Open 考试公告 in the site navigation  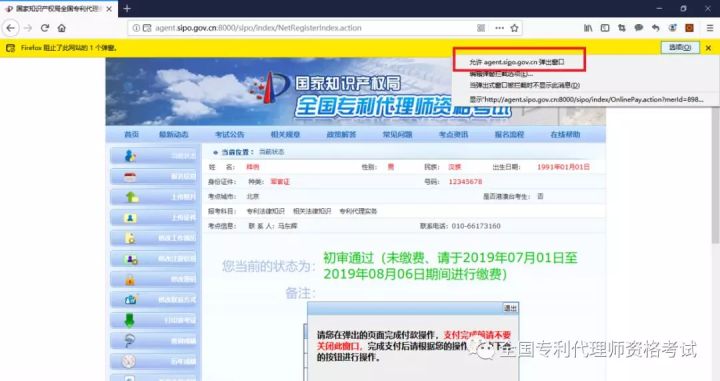coord(230,134)
